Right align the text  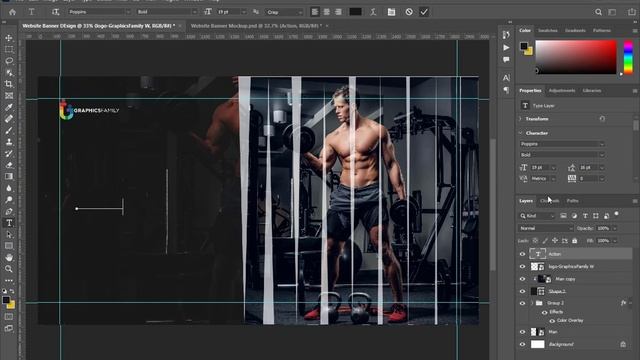click(x=338, y=12)
